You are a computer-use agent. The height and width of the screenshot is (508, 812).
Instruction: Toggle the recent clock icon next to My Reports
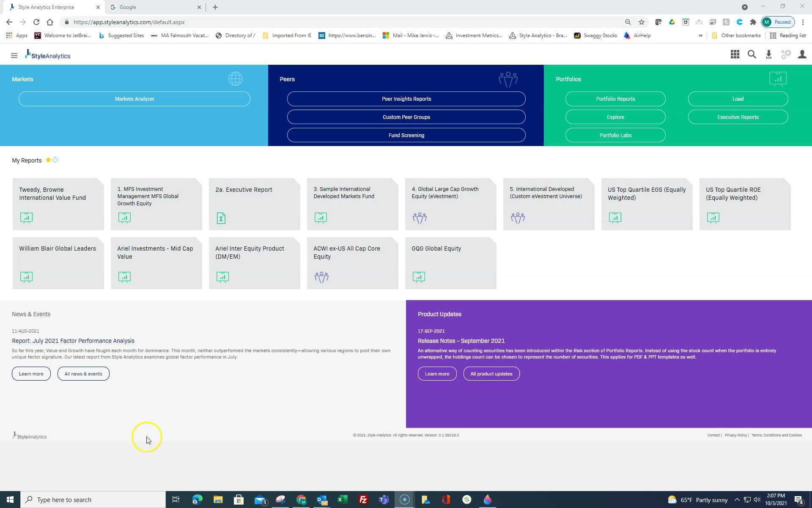coord(55,160)
